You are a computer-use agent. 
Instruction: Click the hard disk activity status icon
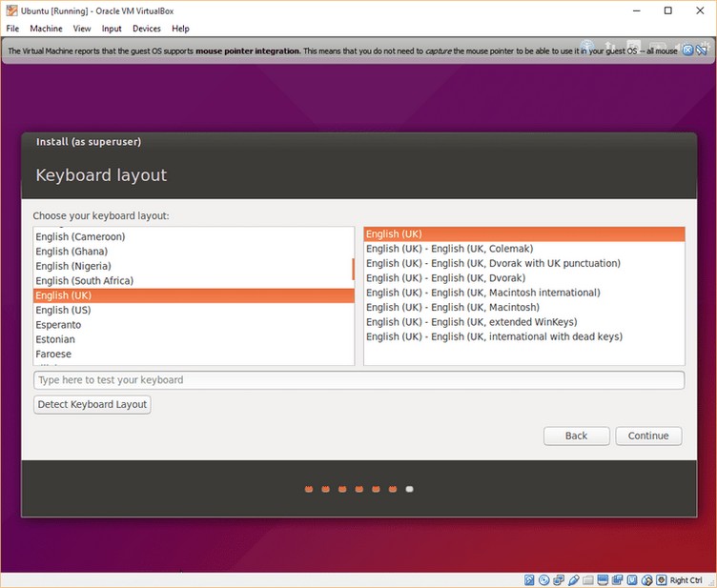point(529,580)
